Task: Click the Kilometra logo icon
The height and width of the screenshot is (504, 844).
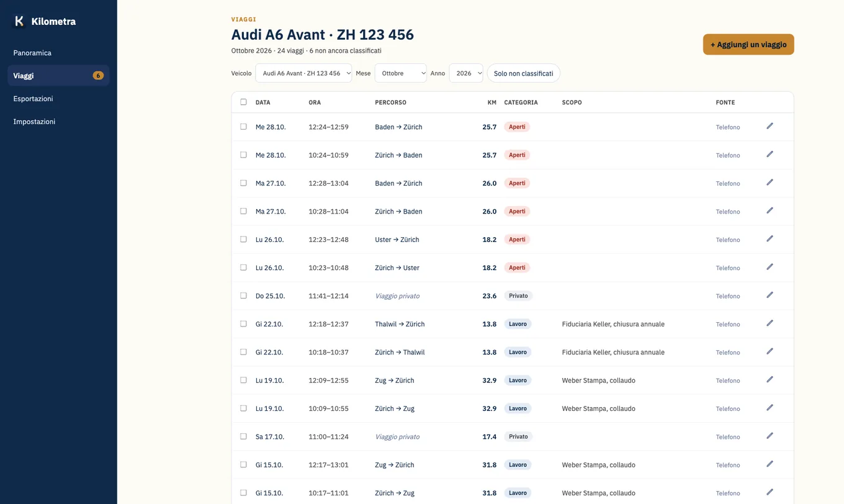Action: pos(19,21)
